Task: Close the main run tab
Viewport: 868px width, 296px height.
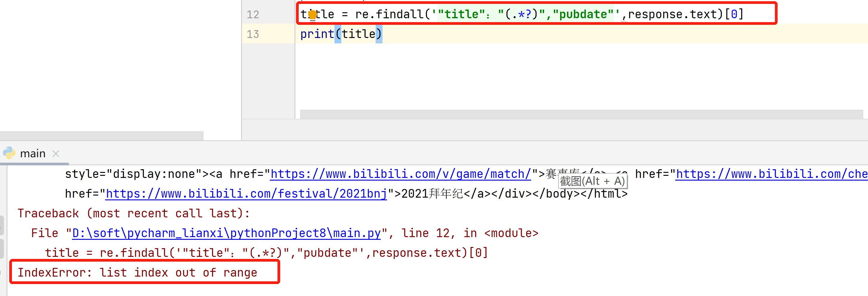Action: (x=56, y=154)
